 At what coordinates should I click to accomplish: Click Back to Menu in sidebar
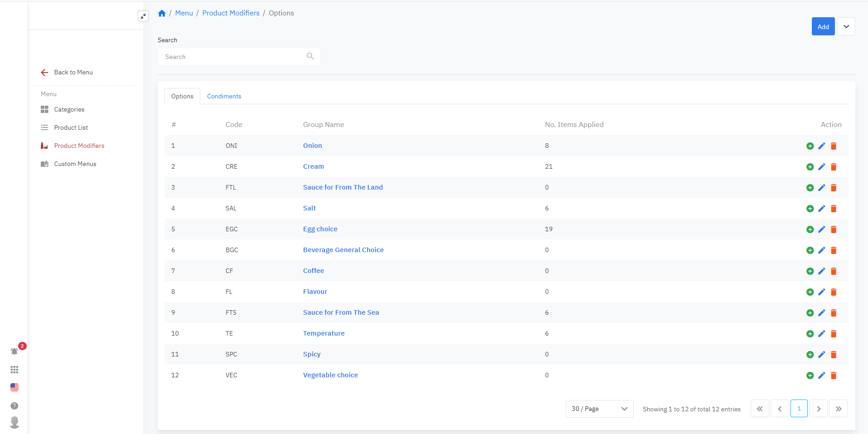[73, 73]
